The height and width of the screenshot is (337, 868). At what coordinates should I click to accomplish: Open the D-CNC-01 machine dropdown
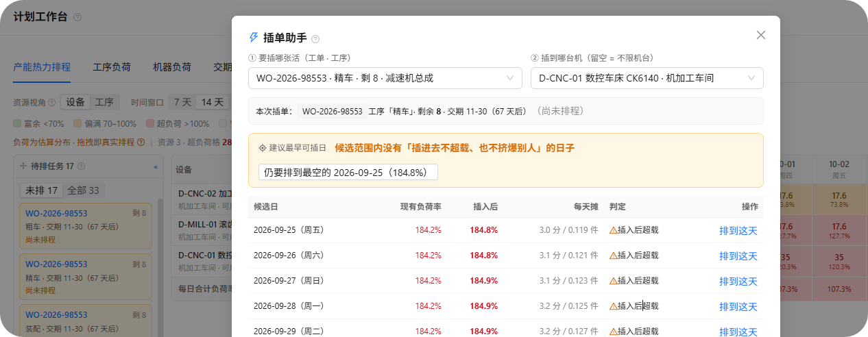[x=647, y=78]
